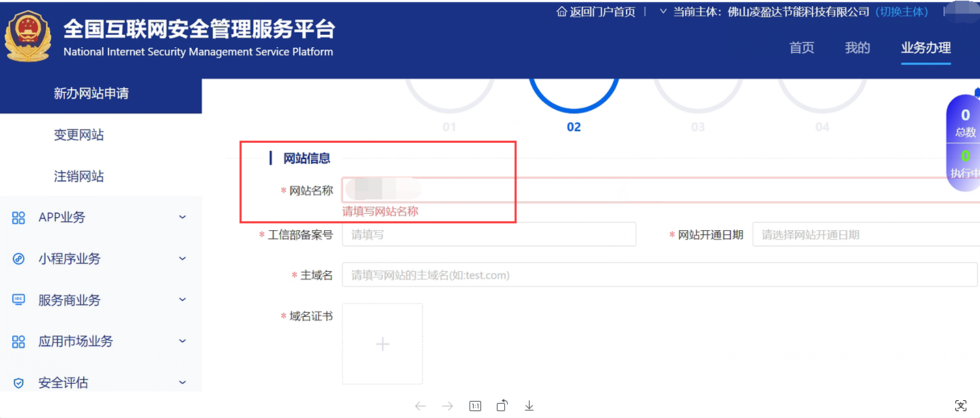980x418 pixels.
Task: Switch to the 首页 navigation tab
Action: pos(802,48)
